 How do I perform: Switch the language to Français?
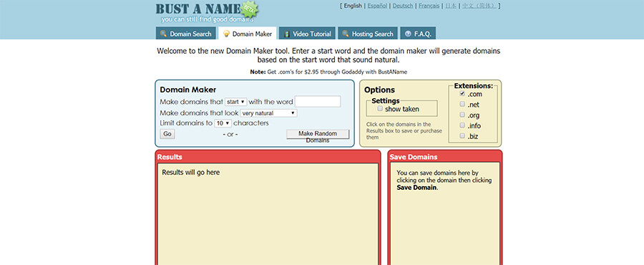point(429,6)
